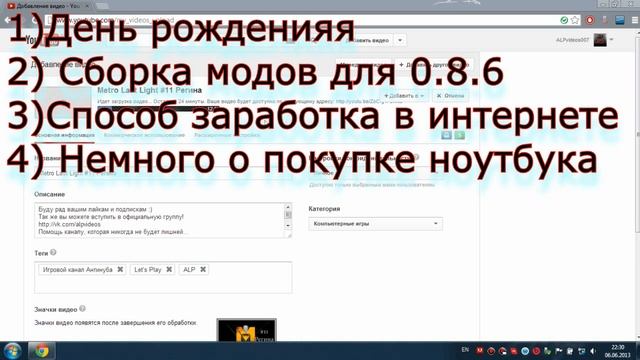Click the 'http://vk.com/alpvideos' text in description

click(69, 224)
